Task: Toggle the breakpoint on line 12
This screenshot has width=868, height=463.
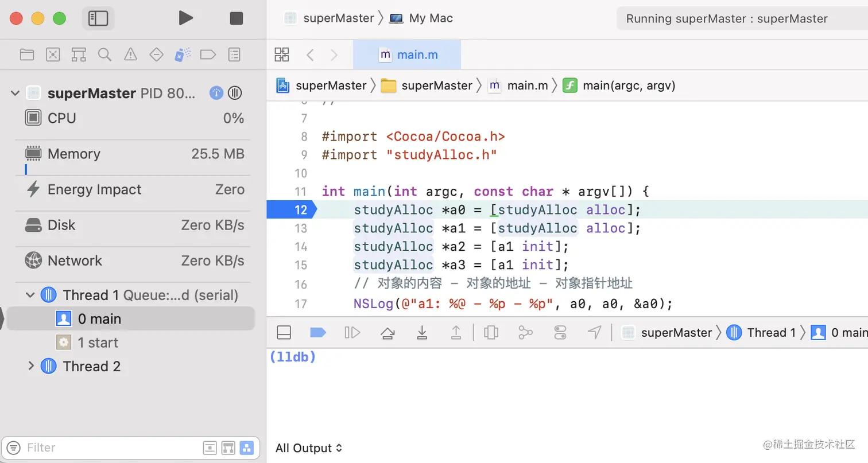Action: tap(292, 210)
